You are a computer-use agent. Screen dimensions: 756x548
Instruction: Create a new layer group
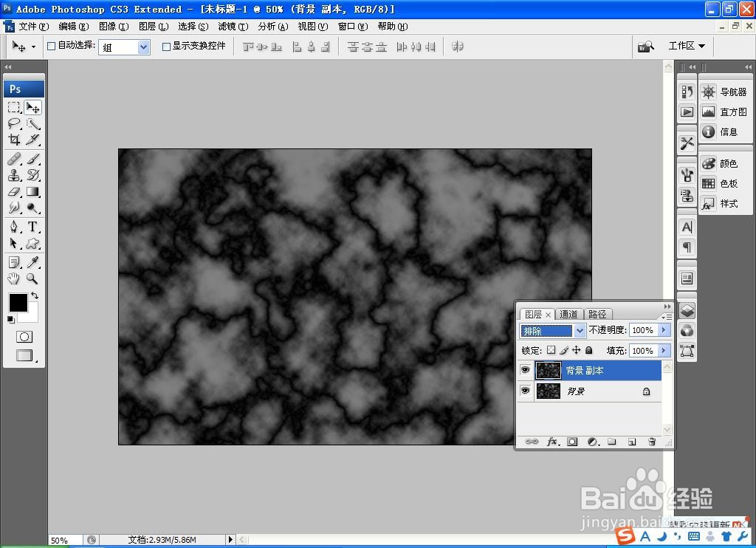tap(612, 442)
